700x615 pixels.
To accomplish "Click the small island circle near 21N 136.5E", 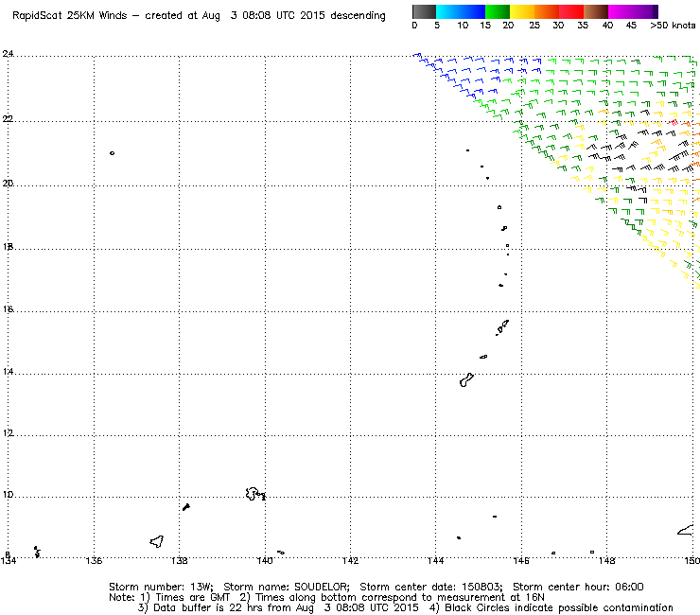I will pyautogui.click(x=112, y=153).
